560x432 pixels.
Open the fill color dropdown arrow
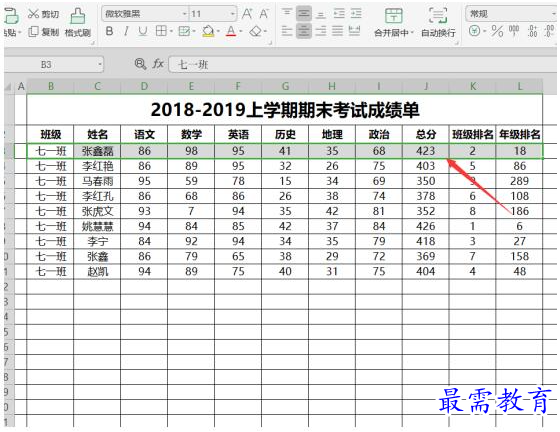coord(218,32)
